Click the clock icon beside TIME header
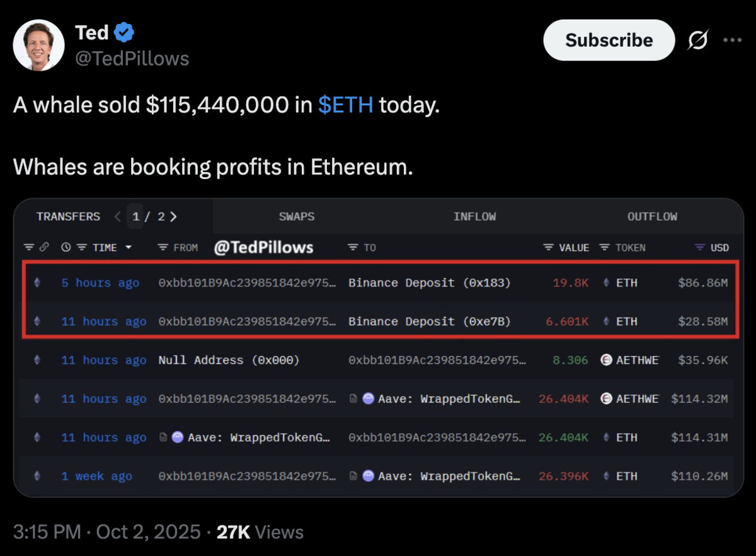 [66, 248]
